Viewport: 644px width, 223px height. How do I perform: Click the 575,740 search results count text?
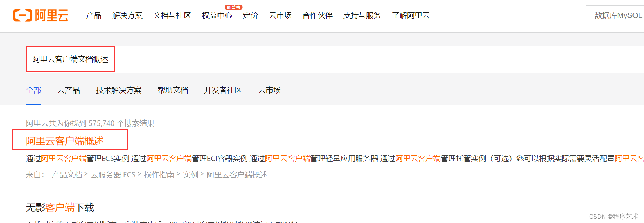click(x=90, y=123)
